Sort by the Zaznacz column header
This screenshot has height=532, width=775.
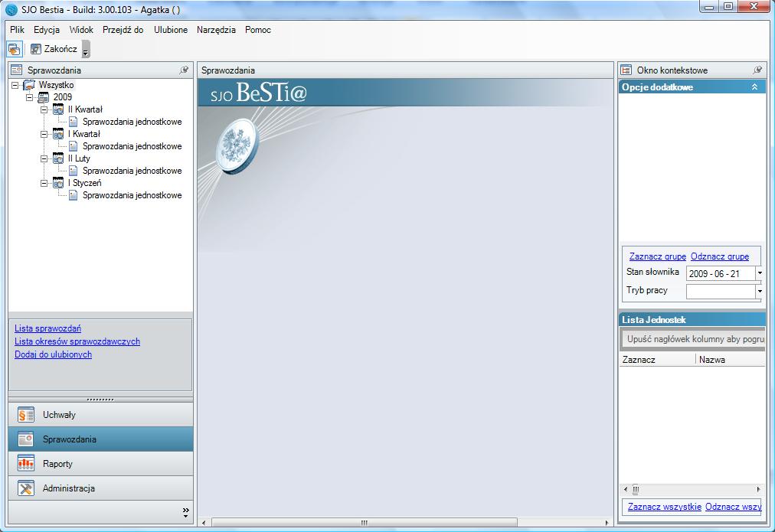657,360
